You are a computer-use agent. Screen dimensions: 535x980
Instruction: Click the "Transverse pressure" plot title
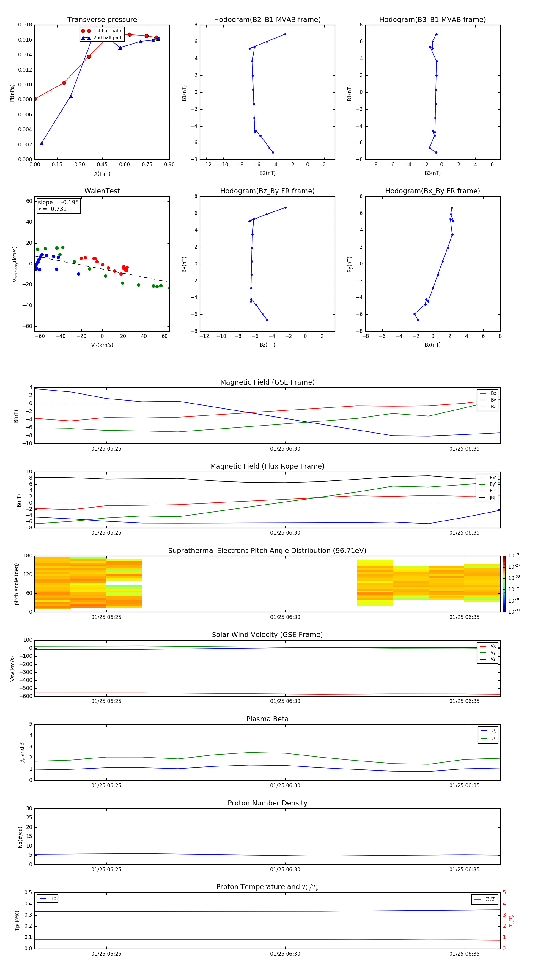tap(102, 20)
